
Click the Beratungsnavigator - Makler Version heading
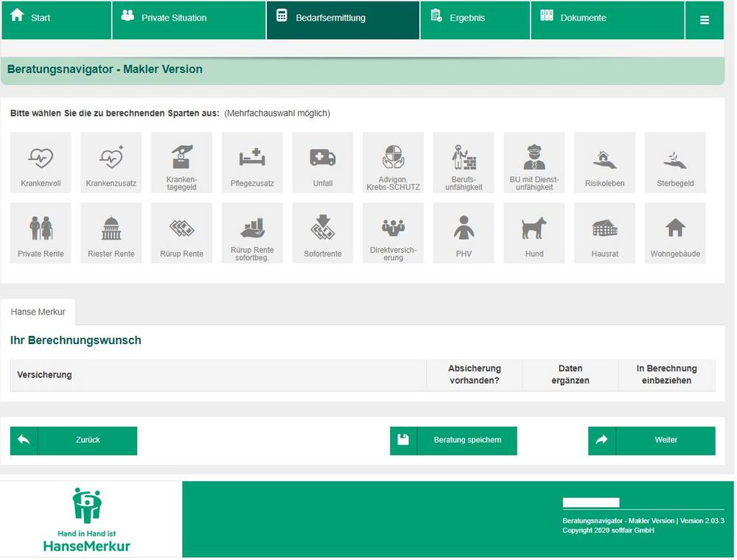point(105,69)
